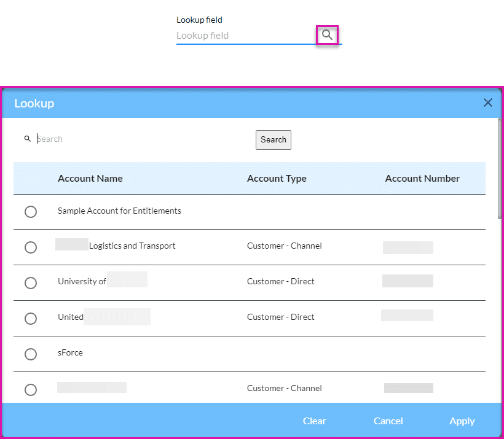This screenshot has height=439, width=504.
Task: Click the Account Type column header
Action: point(277,179)
